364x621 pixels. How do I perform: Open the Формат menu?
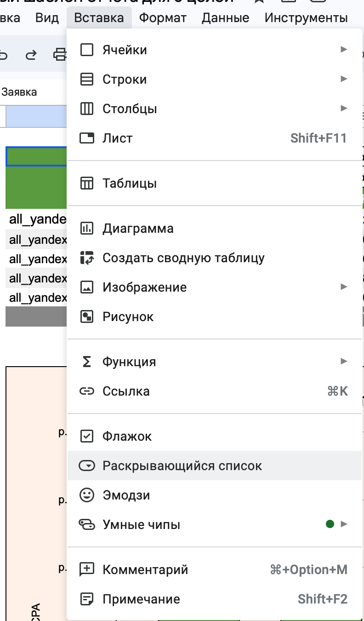coord(163,18)
